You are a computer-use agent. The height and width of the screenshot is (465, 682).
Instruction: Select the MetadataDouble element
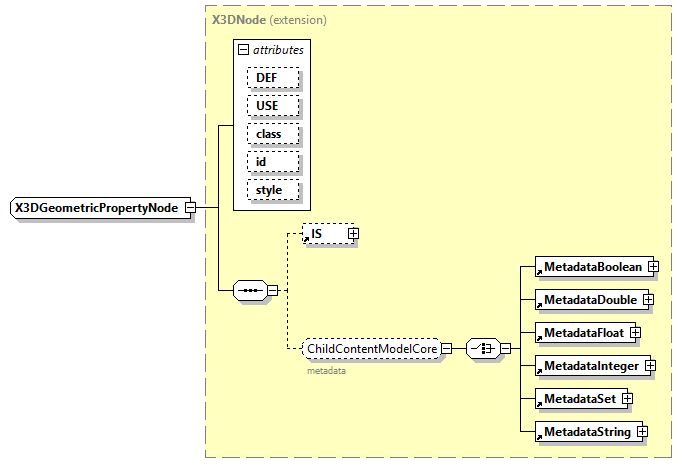click(590, 300)
